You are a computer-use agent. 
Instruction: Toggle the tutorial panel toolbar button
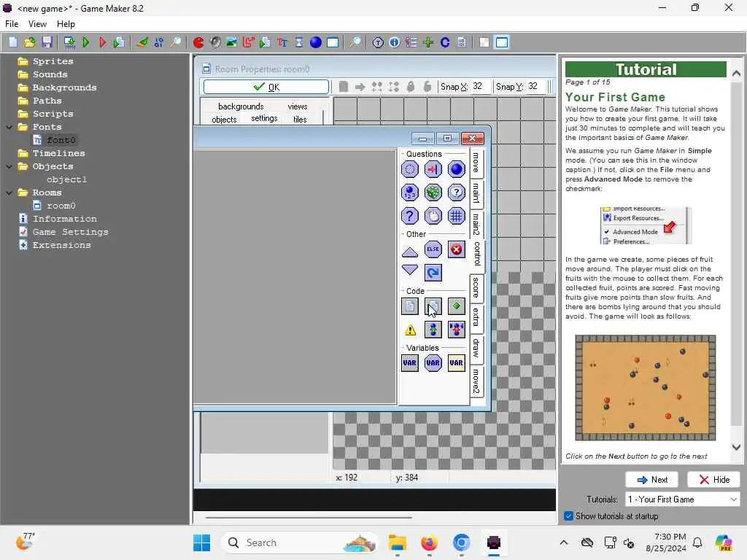(x=502, y=42)
